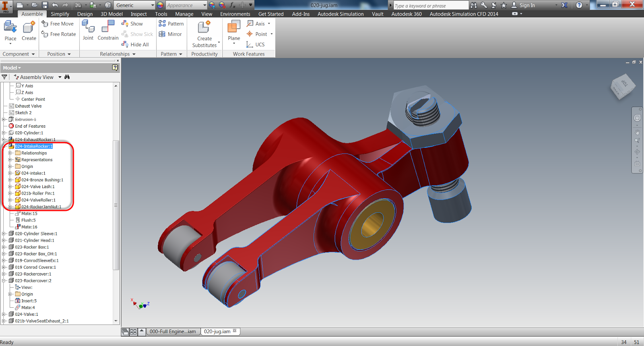Select the Free Move tool

pyautogui.click(x=58, y=24)
